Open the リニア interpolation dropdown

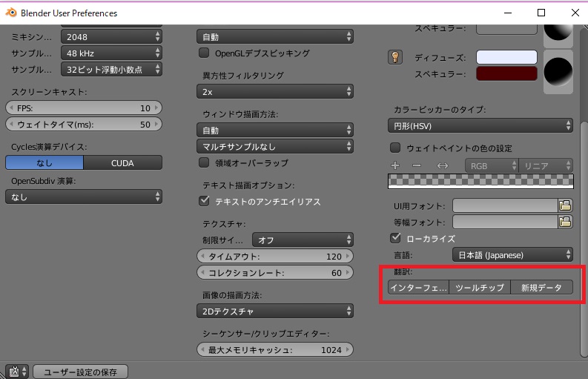(546, 165)
